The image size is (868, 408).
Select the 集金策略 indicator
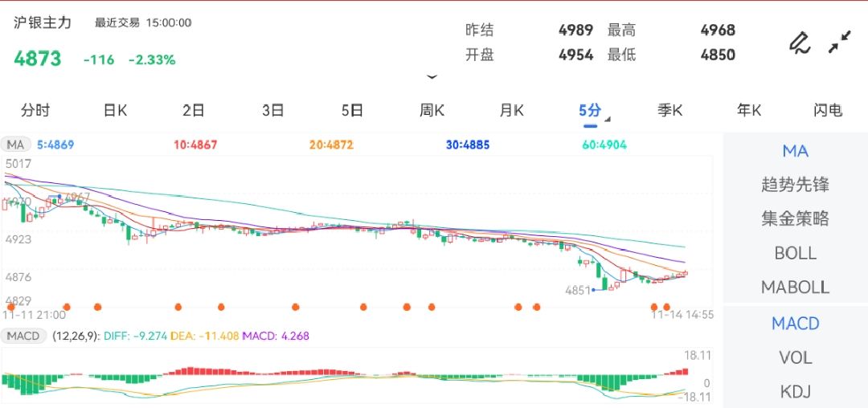(796, 218)
